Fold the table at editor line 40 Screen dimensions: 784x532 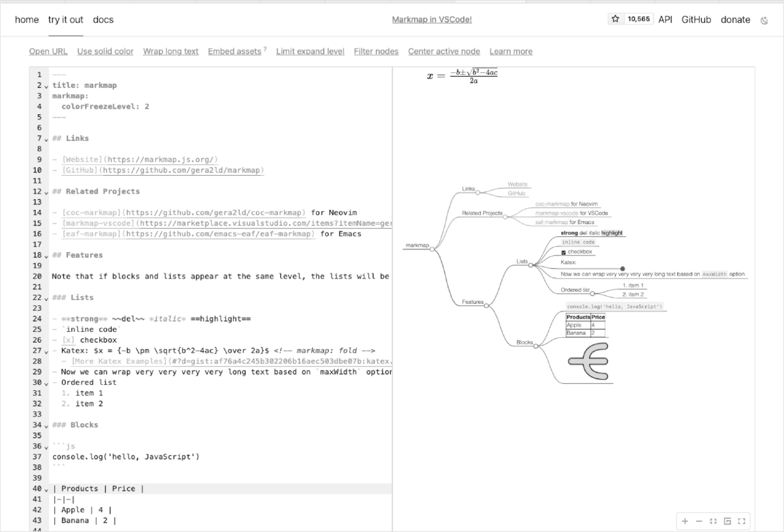coord(46,490)
